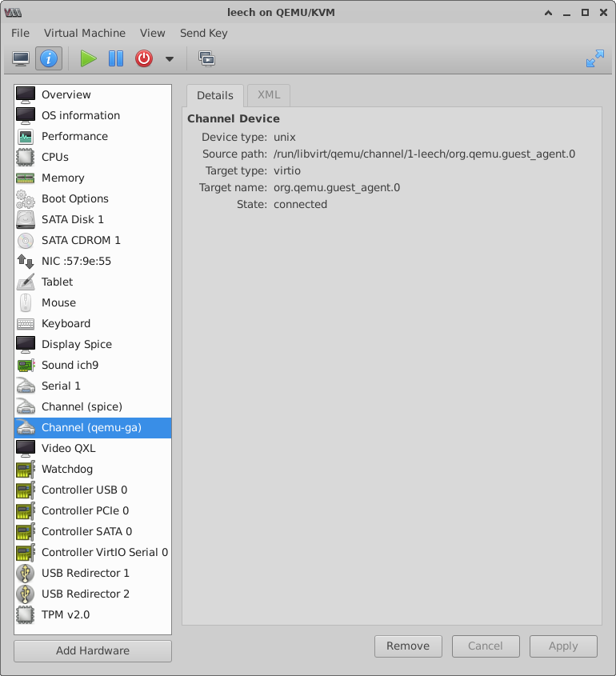Click the Add Hardware button

(93, 650)
